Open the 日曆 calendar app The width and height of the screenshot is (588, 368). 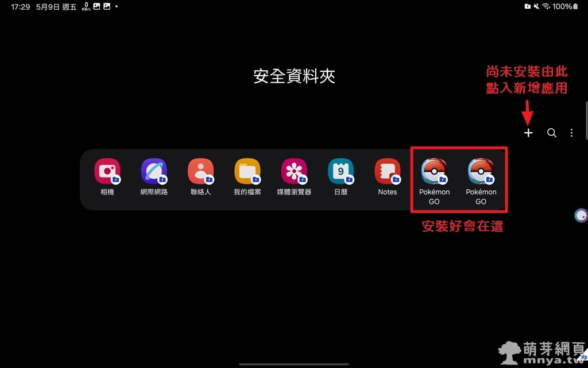tap(341, 171)
